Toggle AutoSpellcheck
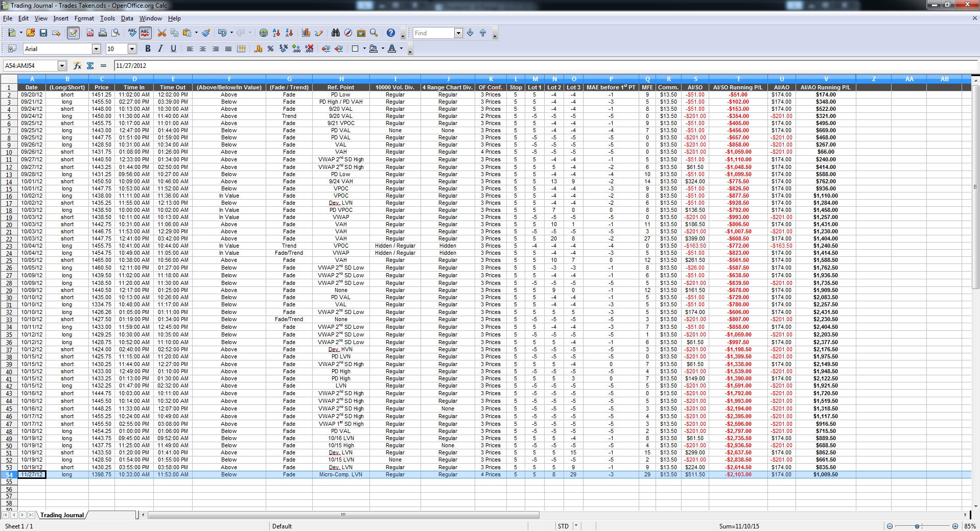The height and width of the screenshot is (531, 980). tap(145, 33)
